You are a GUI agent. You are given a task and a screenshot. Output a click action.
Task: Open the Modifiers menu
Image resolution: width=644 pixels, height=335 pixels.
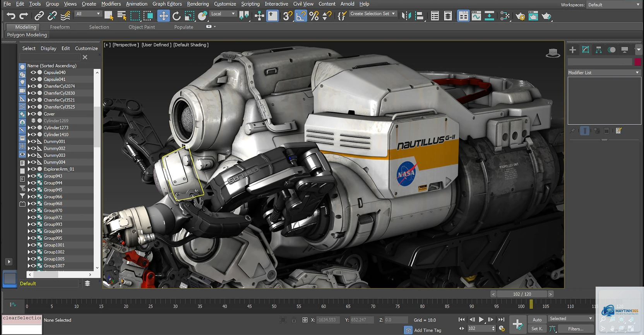(111, 4)
